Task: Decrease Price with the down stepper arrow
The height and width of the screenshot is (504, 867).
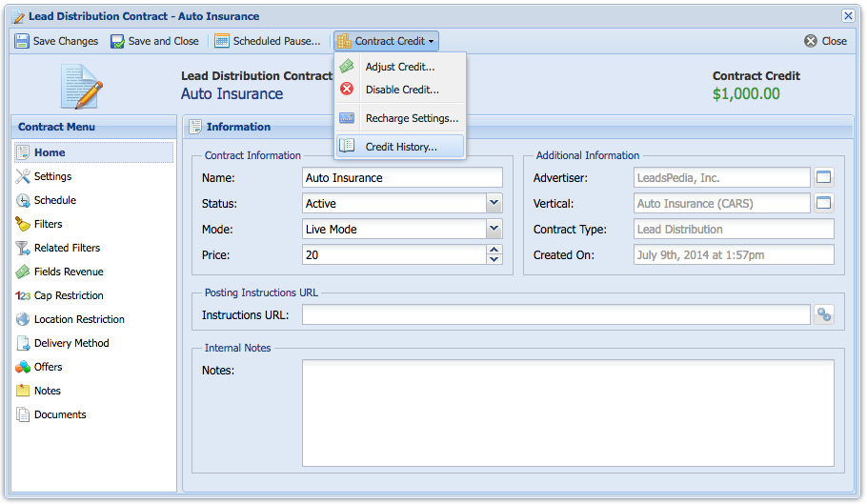Action: click(494, 260)
